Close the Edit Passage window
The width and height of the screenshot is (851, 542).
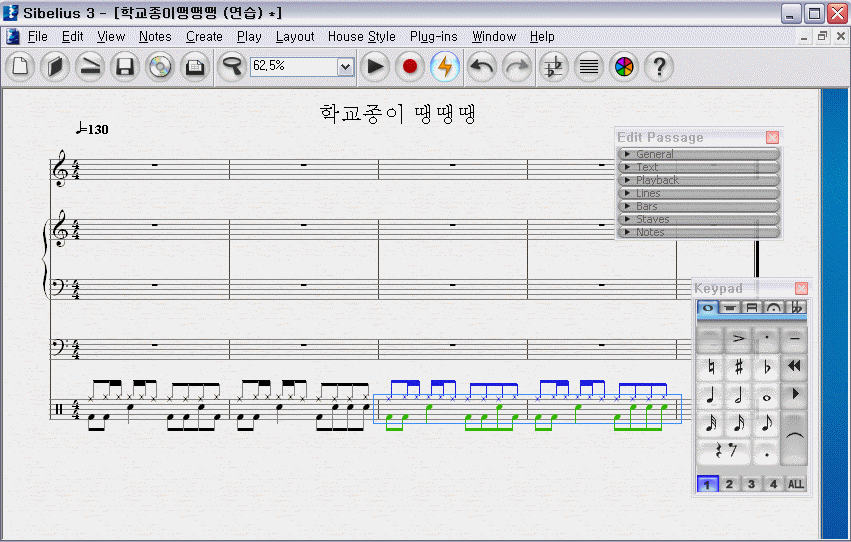point(772,137)
